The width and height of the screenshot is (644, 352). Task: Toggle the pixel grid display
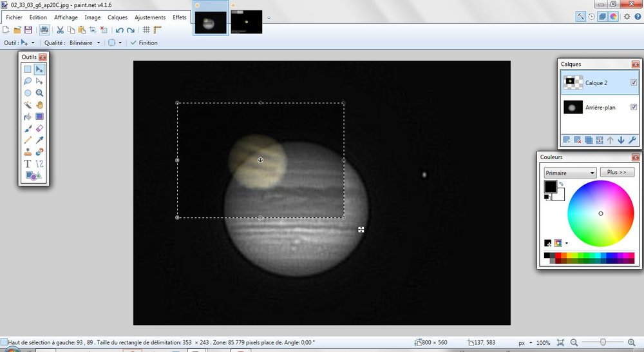[146, 30]
